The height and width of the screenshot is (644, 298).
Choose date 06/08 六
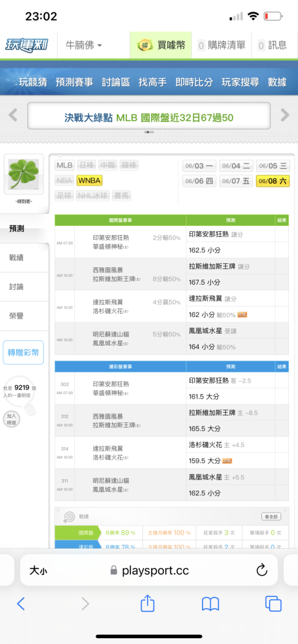click(273, 181)
